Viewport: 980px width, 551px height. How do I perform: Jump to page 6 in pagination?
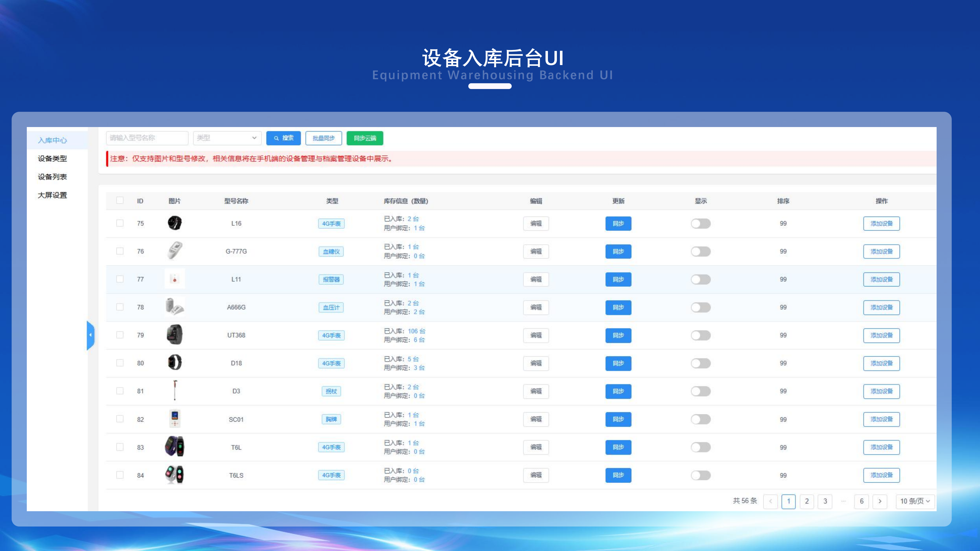pyautogui.click(x=861, y=501)
